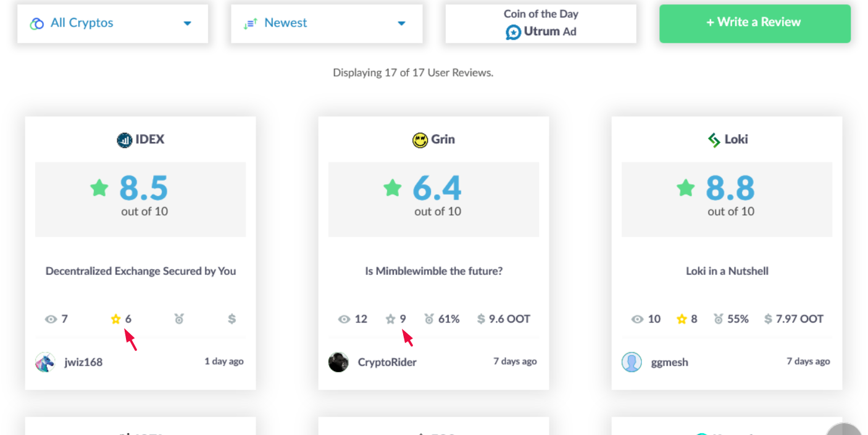Screen dimensions: 868x435
Task: Click CryptoRider's avatar image
Action: [x=338, y=362]
